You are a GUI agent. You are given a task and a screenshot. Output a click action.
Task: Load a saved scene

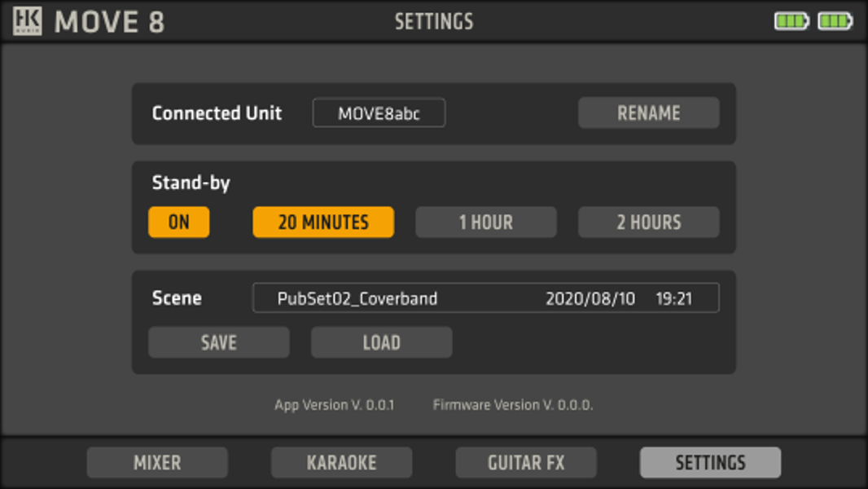pos(381,342)
